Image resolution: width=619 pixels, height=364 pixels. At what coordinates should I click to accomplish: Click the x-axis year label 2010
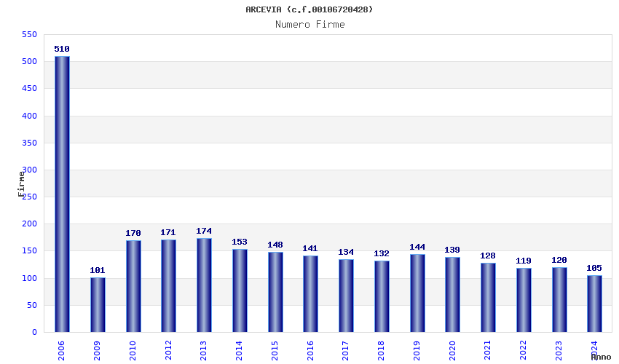point(133,351)
